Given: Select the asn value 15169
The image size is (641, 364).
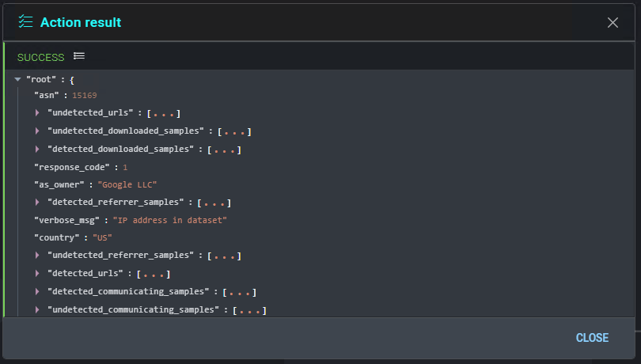Looking at the screenshot, I should click(84, 96).
